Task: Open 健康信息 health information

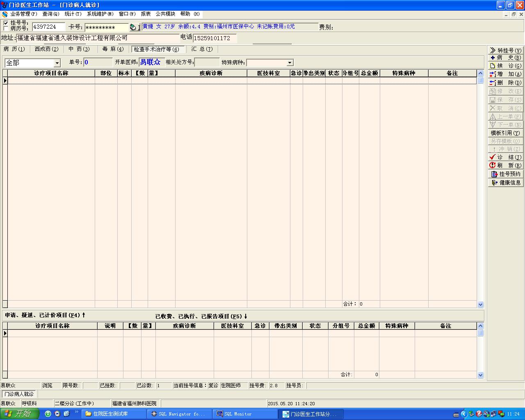Action: 505,183
